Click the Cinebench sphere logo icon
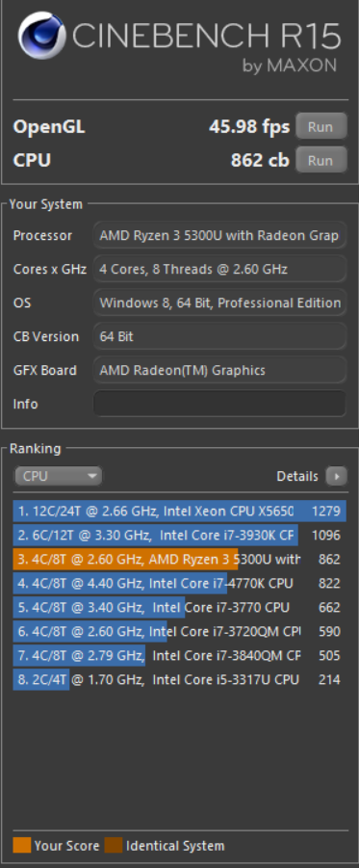 42,36
